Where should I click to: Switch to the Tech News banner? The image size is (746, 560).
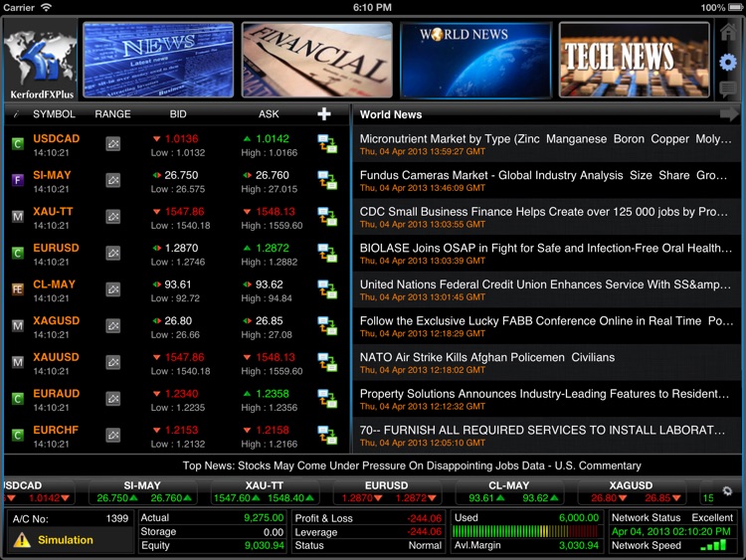[x=635, y=60]
